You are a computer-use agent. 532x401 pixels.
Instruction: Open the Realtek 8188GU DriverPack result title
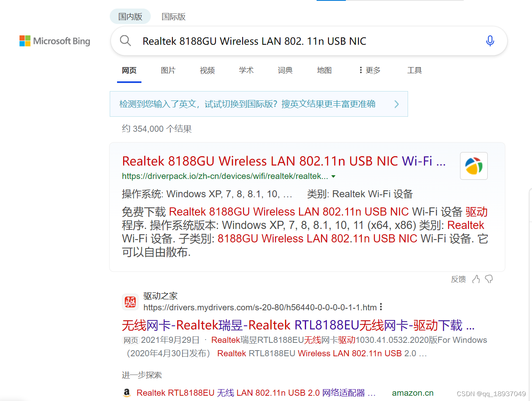pos(284,161)
